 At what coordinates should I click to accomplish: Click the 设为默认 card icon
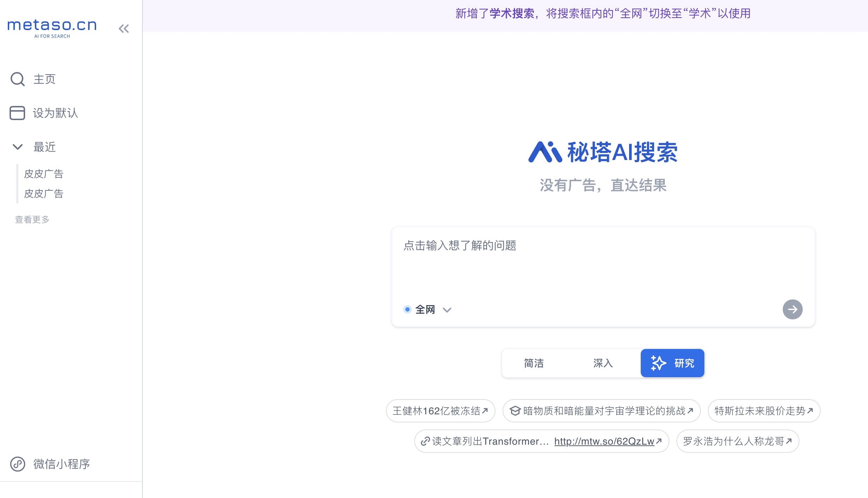17,113
